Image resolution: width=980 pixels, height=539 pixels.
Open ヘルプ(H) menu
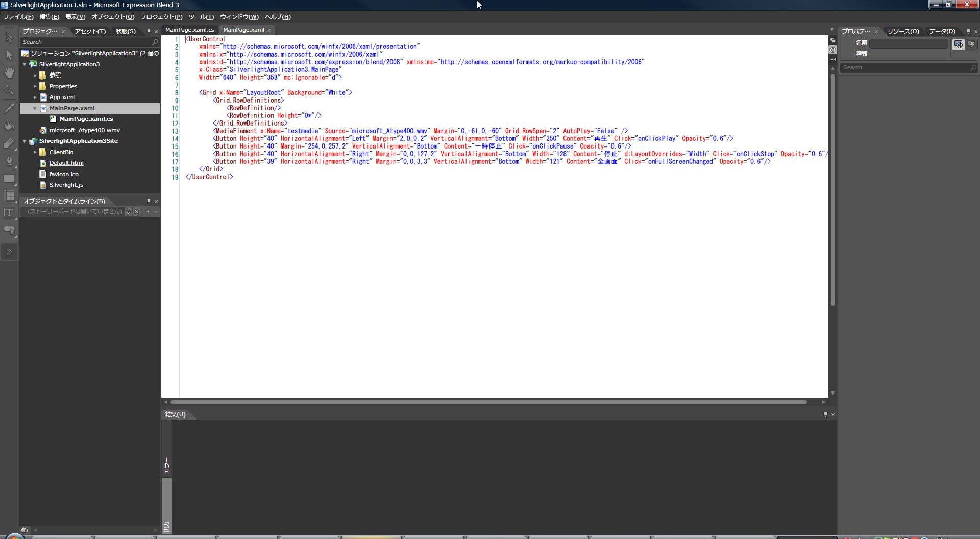tap(278, 17)
